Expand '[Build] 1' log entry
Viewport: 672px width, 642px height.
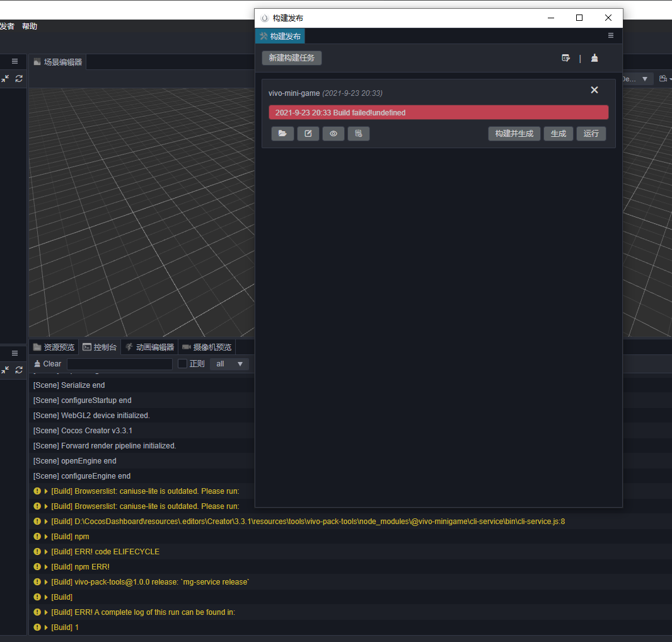[46, 627]
